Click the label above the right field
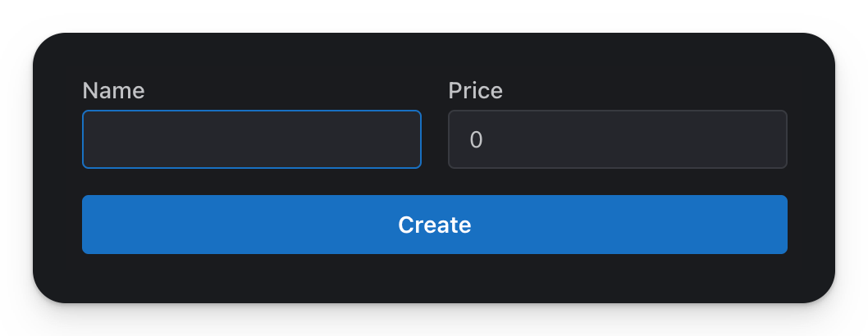The width and height of the screenshot is (868, 336). tap(475, 91)
